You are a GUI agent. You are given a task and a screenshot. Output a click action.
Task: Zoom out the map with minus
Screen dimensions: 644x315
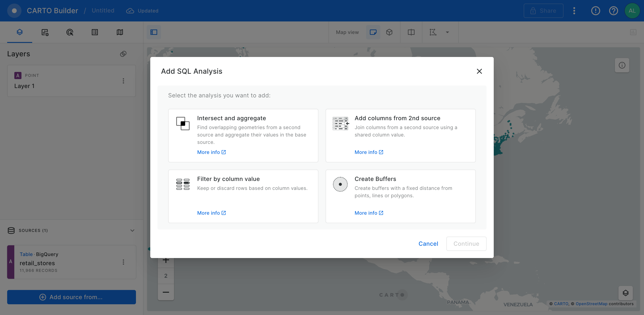point(166,292)
